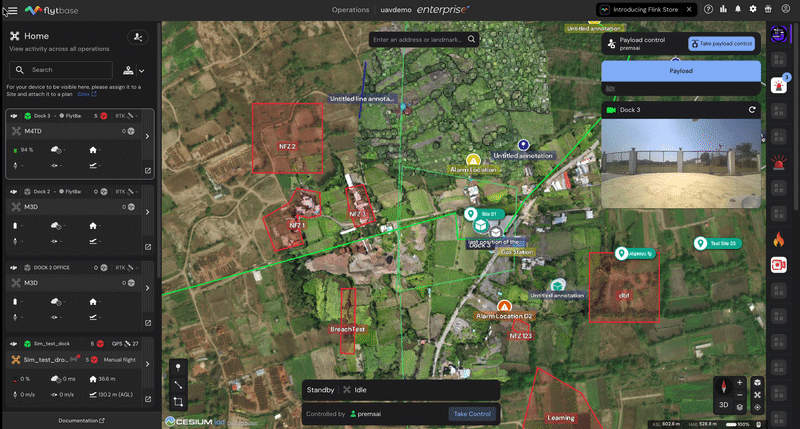The image size is (800, 429).
Task: Open the notifications bell
Action: [x=738, y=9]
